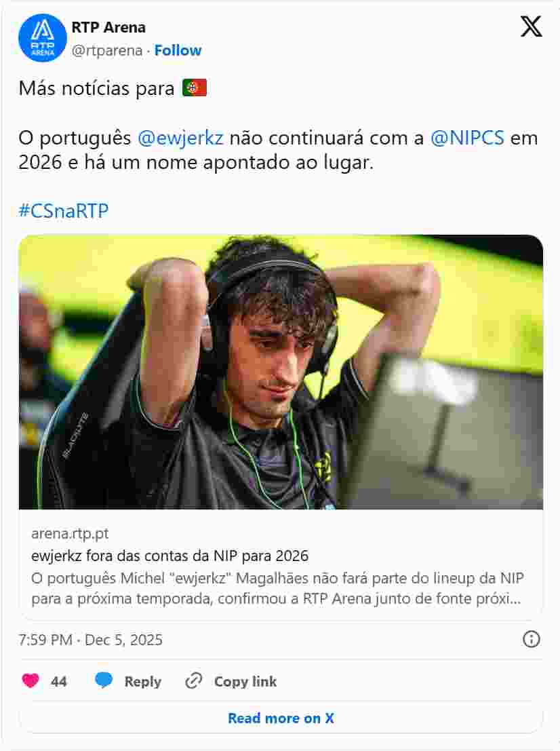Click the RTP Arena display name
The width and height of the screenshot is (560, 751).
[x=108, y=27]
